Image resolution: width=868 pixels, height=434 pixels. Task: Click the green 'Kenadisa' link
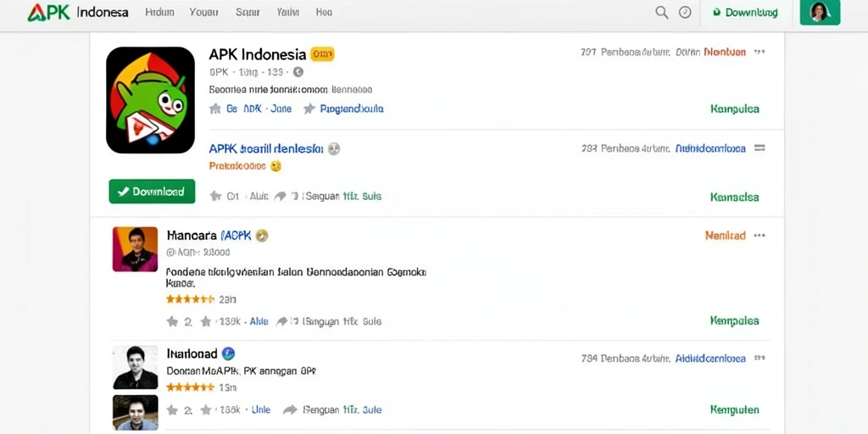click(735, 197)
